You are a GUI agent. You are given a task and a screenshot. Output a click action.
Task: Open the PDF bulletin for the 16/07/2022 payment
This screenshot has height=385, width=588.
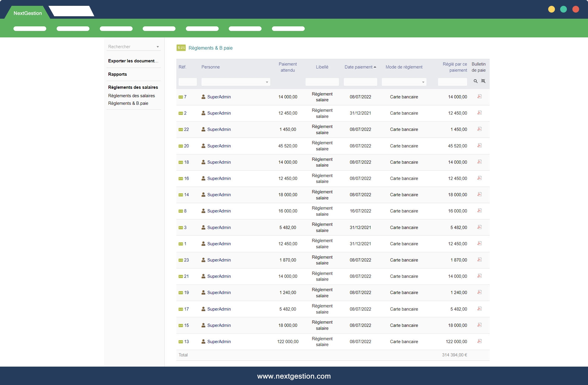coord(479,211)
